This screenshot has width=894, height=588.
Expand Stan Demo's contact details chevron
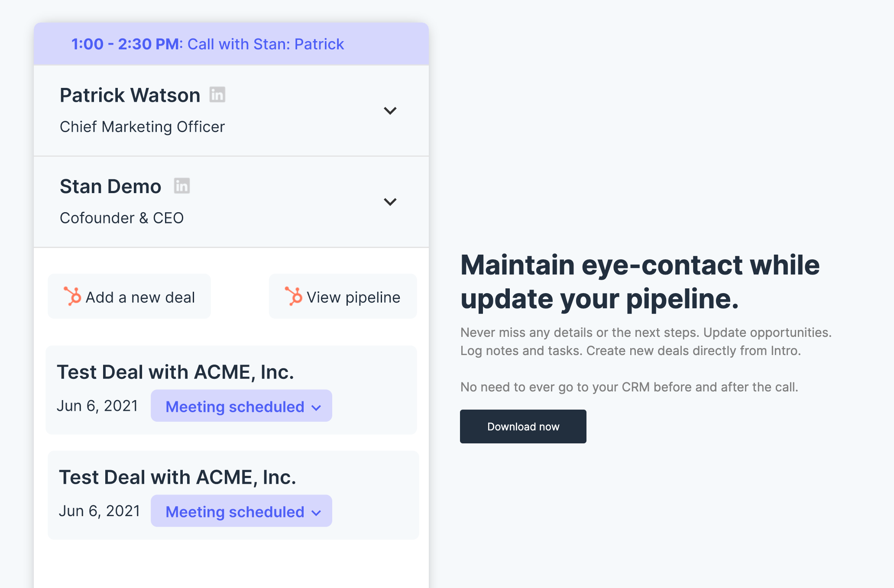pyautogui.click(x=390, y=202)
